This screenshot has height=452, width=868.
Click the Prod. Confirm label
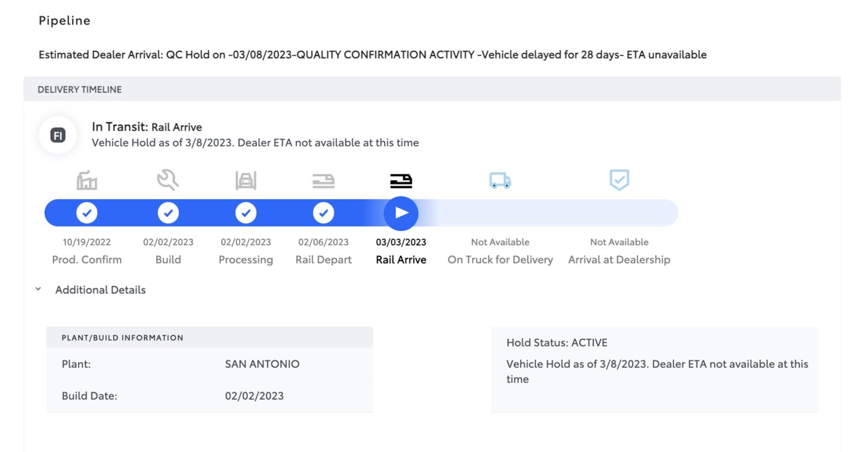(87, 260)
